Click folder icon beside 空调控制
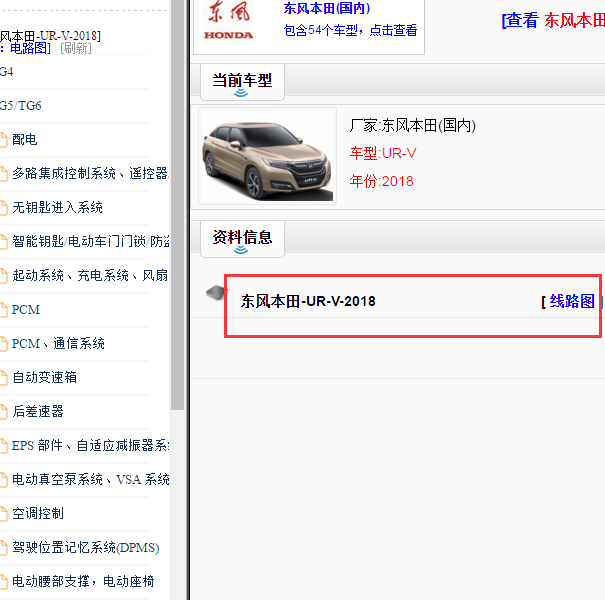Screen dimensions: 605x600 point(3,514)
